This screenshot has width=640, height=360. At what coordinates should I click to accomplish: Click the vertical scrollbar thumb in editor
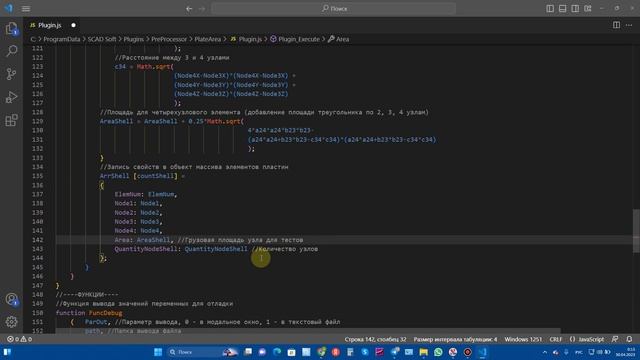[636, 231]
